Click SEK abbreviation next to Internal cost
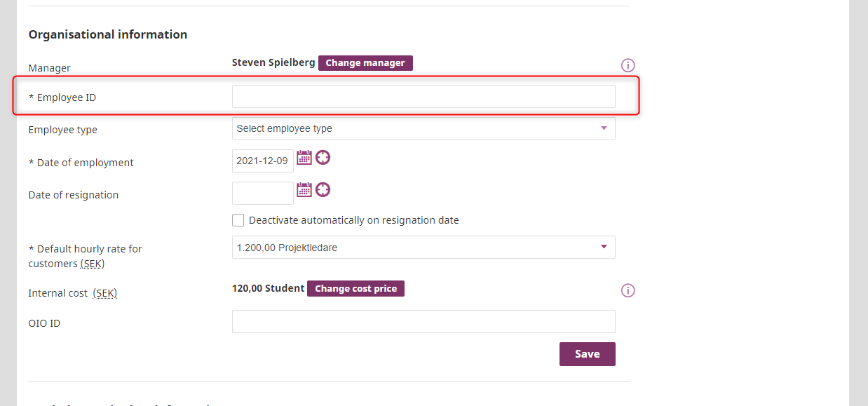The image size is (868, 406). pyautogui.click(x=105, y=293)
